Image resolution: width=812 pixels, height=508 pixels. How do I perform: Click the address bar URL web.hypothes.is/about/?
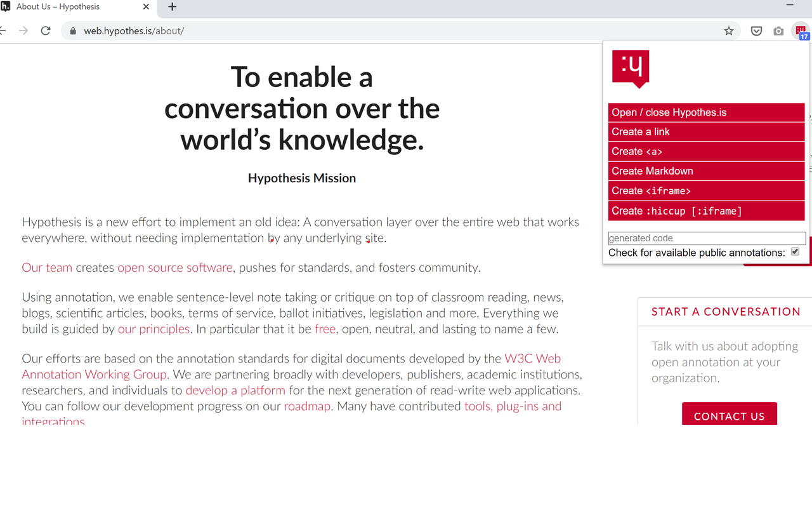[134, 30]
